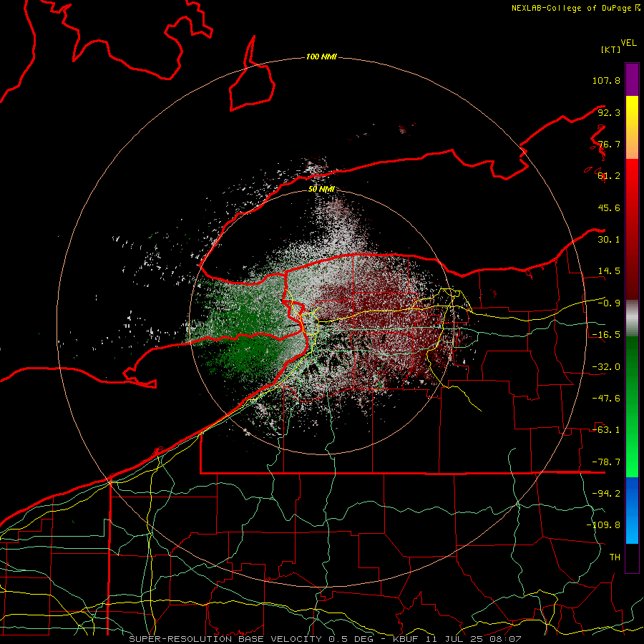Select the 30.1 scale value
Screen dimensions: 644x644
coord(609,240)
